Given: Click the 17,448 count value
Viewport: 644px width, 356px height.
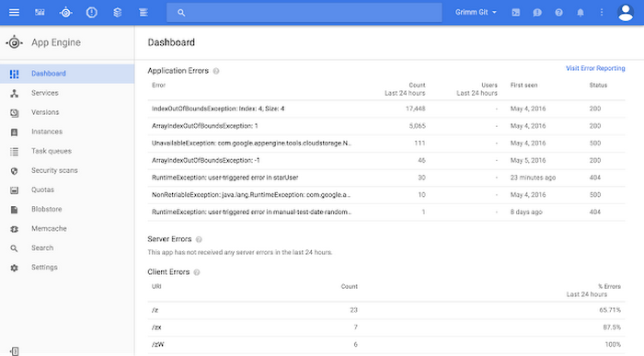Looking at the screenshot, I should coord(415,109).
